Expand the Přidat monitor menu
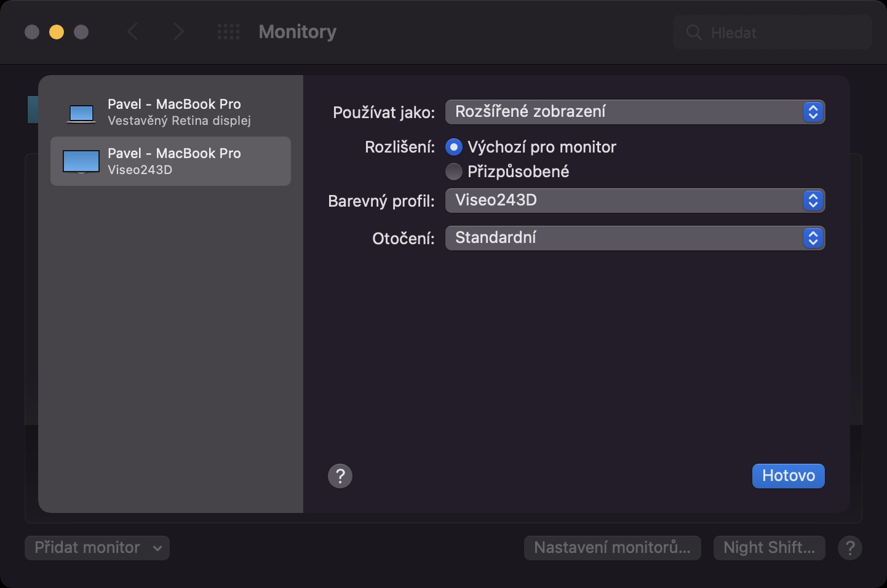 click(x=97, y=547)
